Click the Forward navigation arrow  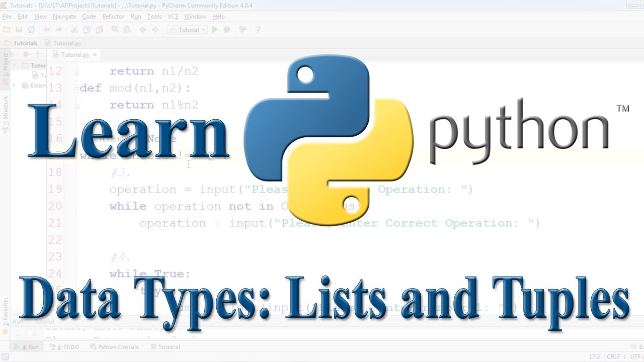(155, 30)
